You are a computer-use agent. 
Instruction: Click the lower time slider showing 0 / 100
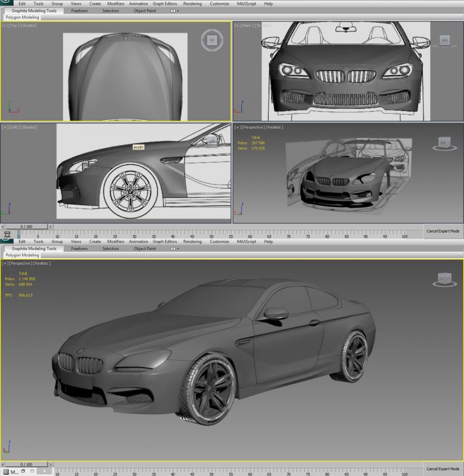point(26,464)
